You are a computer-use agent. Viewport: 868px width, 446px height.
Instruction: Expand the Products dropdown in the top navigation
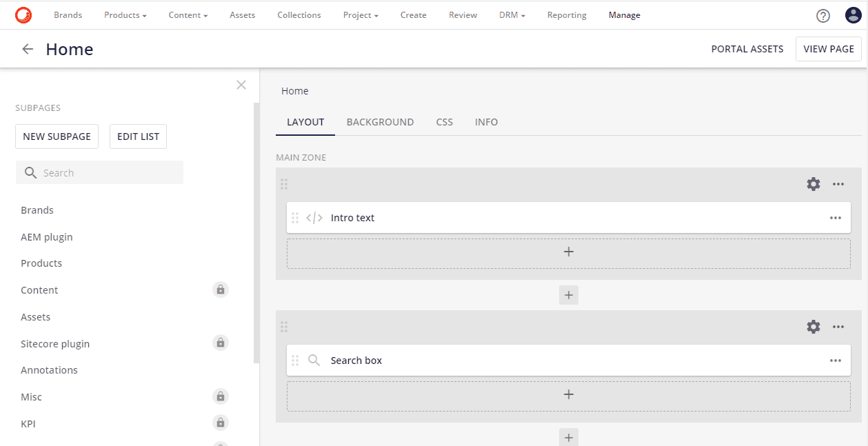click(125, 15)
